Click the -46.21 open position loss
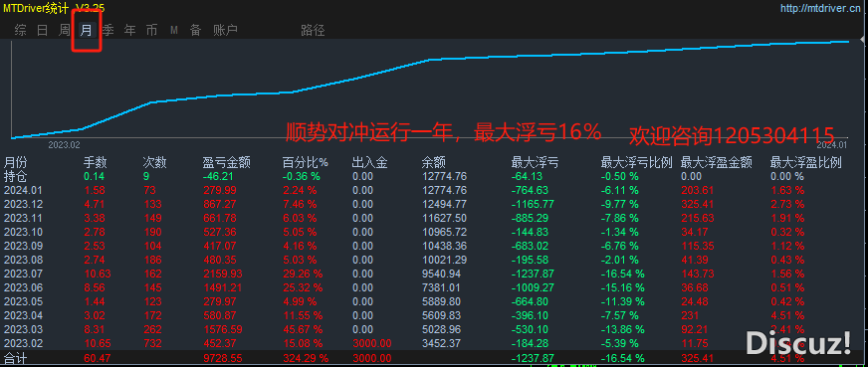 point(218,176)
